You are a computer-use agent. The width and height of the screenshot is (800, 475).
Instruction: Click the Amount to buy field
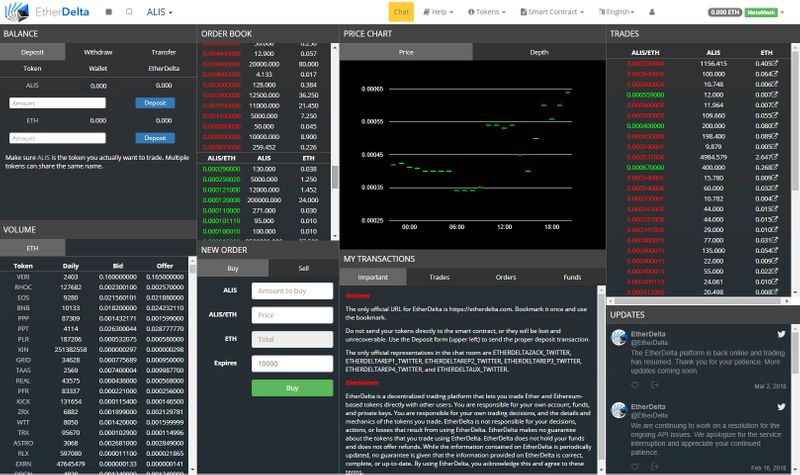point(292,291)
